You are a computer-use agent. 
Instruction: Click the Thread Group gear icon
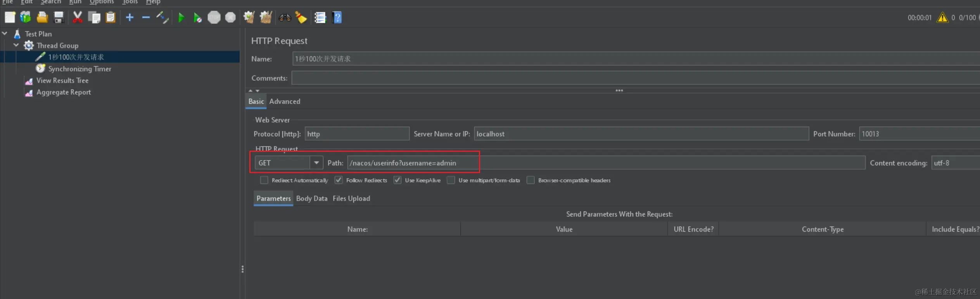point(29,45)
